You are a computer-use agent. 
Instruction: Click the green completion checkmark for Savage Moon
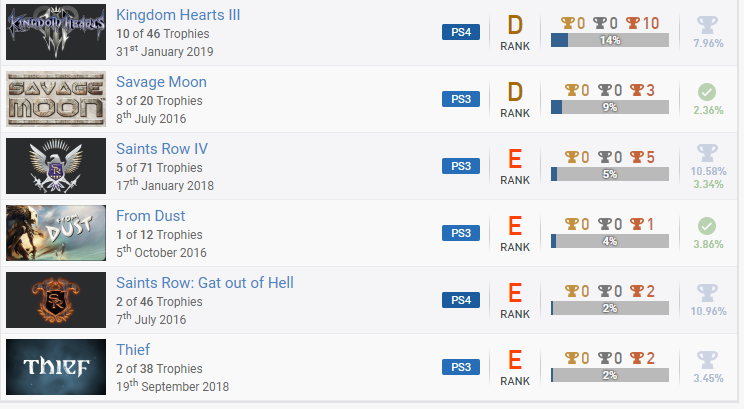tap(706, 92)
